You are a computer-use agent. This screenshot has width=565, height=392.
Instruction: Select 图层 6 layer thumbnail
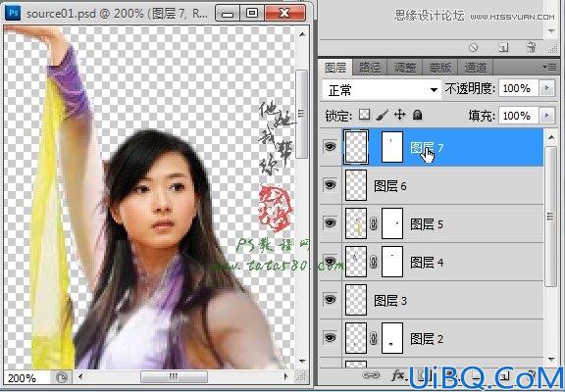click(356, 185)
